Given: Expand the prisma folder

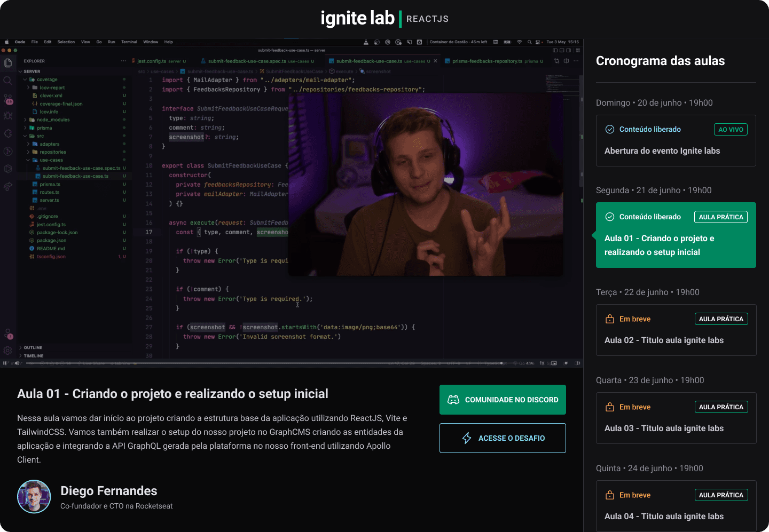Looking at the screenshot, I should [x=25, y=128].
